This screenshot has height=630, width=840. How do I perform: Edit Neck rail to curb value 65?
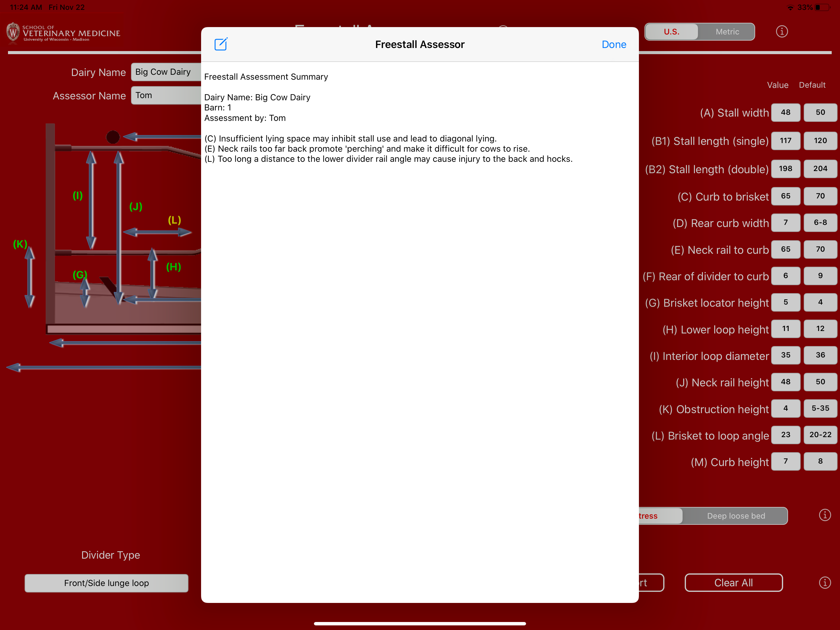coord(785,249)
